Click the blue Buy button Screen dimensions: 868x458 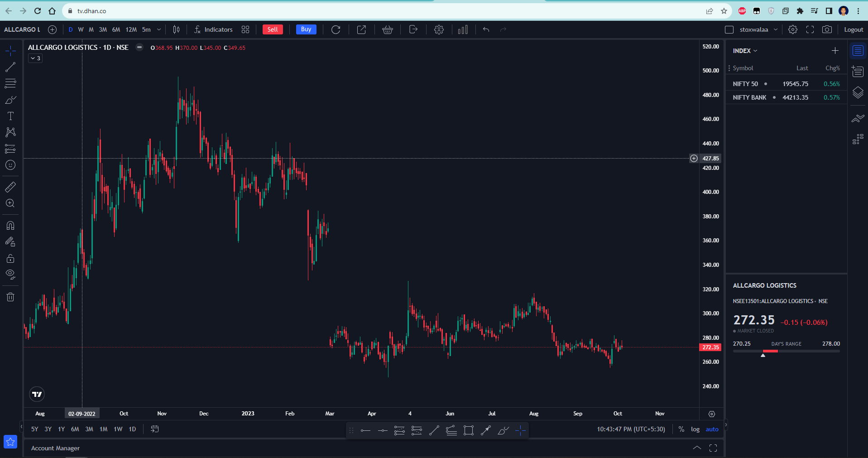(306, 29)
